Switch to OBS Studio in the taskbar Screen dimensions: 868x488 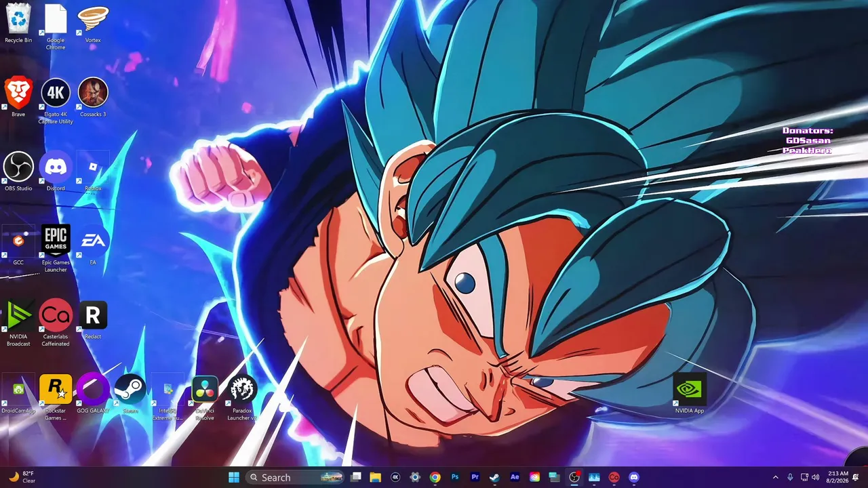[574, 477]
